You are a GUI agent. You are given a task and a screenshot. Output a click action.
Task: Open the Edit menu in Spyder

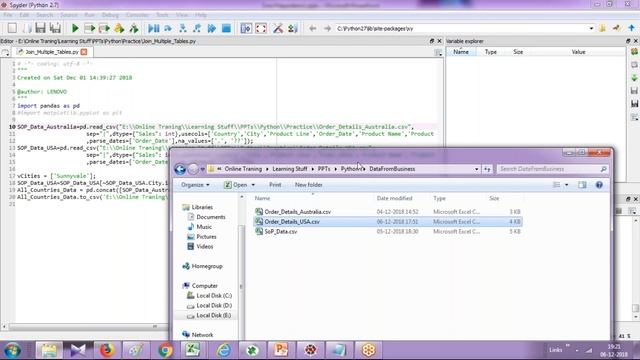point(24,15)
